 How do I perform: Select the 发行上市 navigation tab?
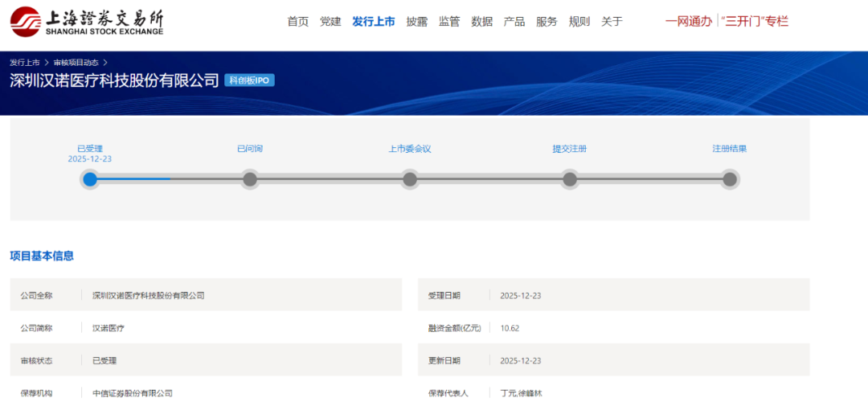tap(374, 22)
